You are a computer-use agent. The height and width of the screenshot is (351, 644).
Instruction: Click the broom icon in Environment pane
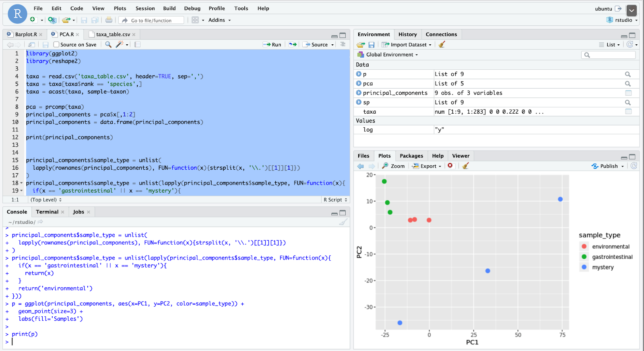pos(442,44)
